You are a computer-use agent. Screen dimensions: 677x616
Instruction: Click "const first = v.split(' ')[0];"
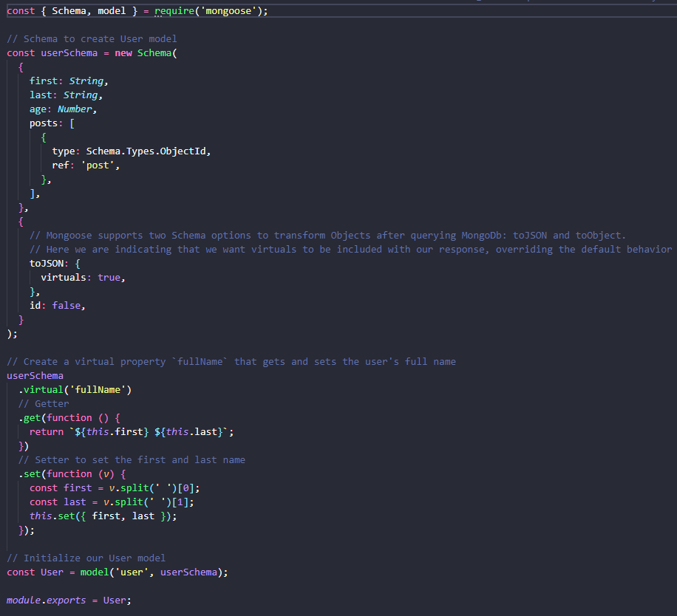(x=115, y=488)
